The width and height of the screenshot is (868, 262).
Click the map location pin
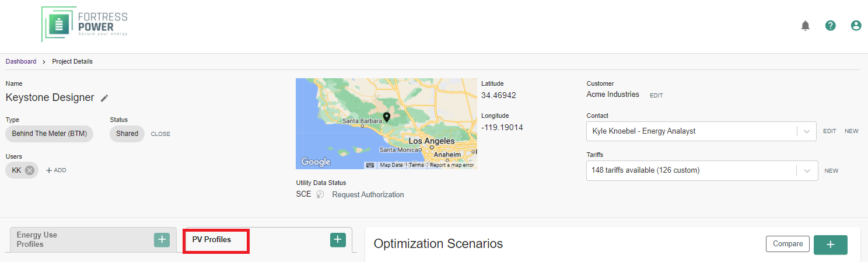click(386, 118)
